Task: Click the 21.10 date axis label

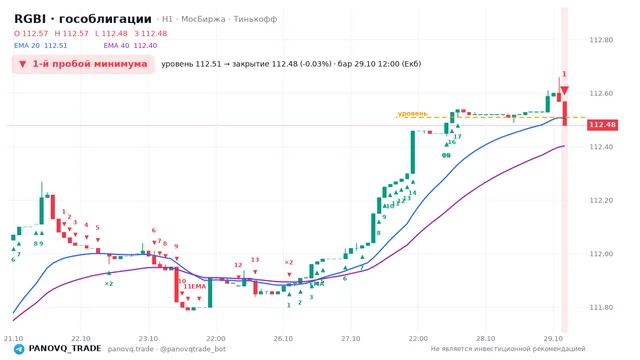Action: (x=13, y=339)
